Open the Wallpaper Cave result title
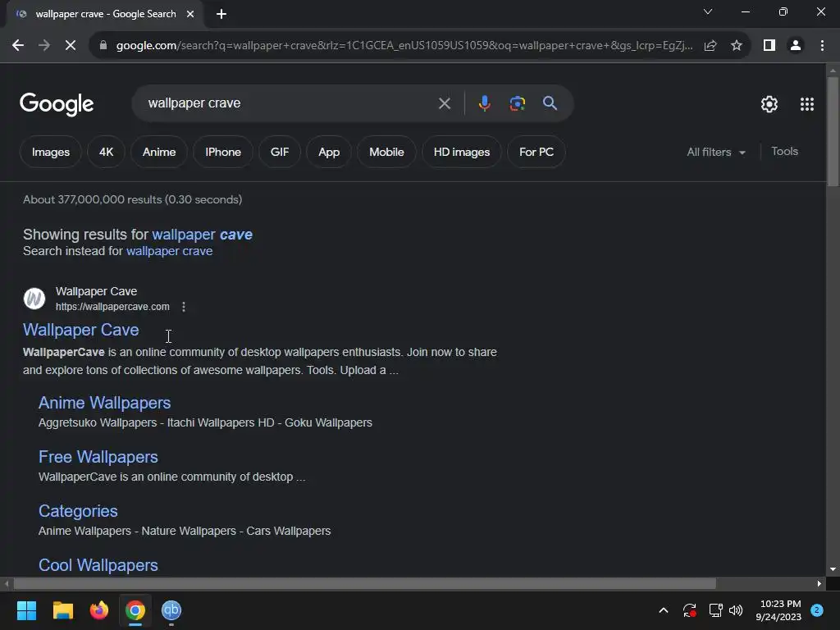Viewport: 840px width, 630px height. [x=81, y=330]
